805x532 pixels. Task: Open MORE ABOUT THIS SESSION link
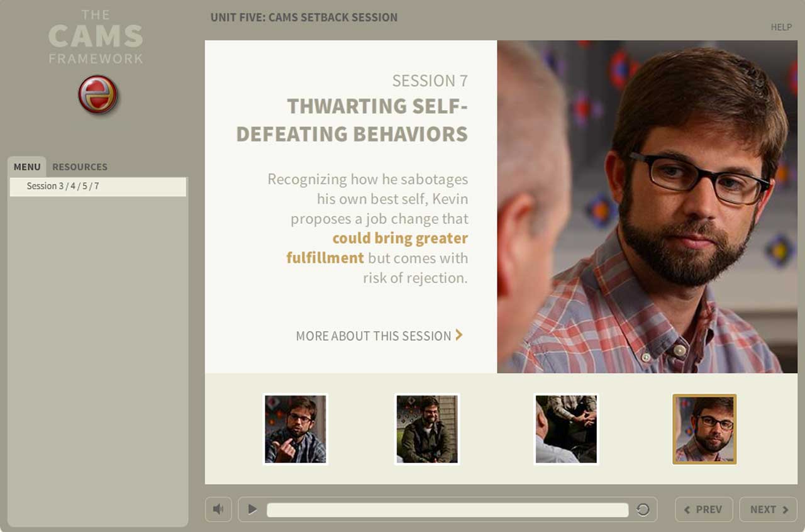pyautogui.click(x=374, y=336)
